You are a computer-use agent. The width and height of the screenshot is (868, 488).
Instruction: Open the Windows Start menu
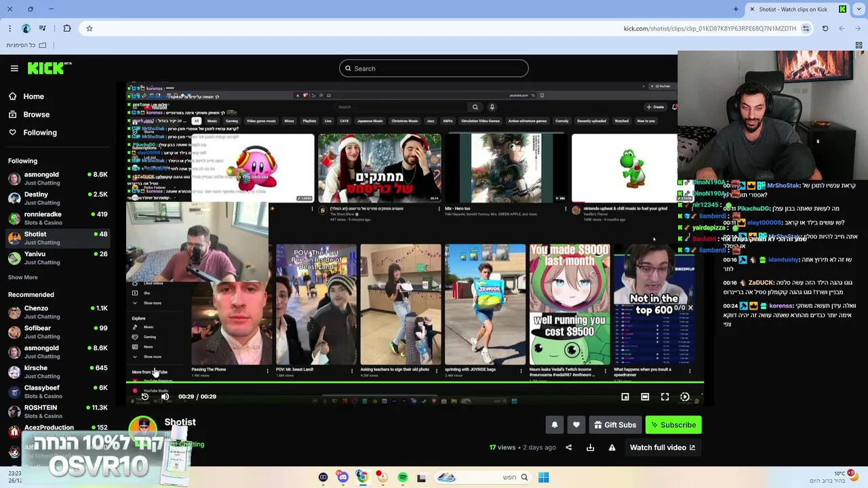coord(543,477)
